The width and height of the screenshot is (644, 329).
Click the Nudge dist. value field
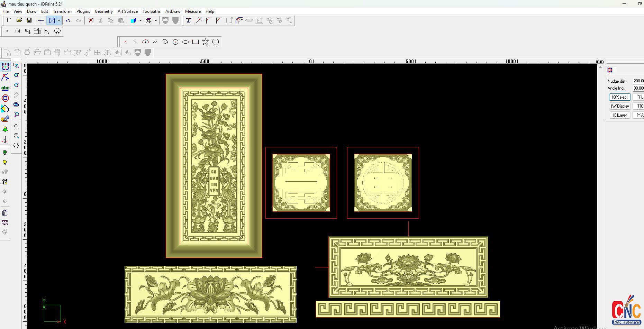pyautogui.click(x=638, y=81)
